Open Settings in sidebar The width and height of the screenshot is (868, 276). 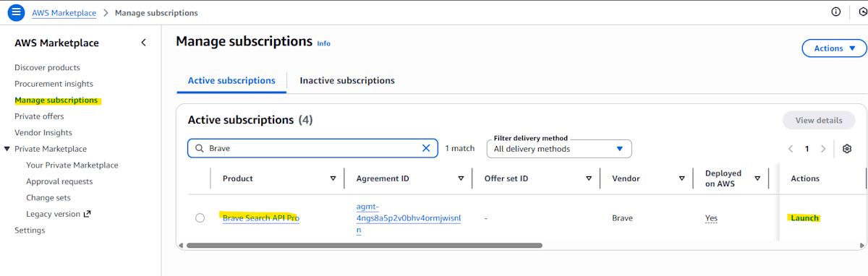coord(30,230)
